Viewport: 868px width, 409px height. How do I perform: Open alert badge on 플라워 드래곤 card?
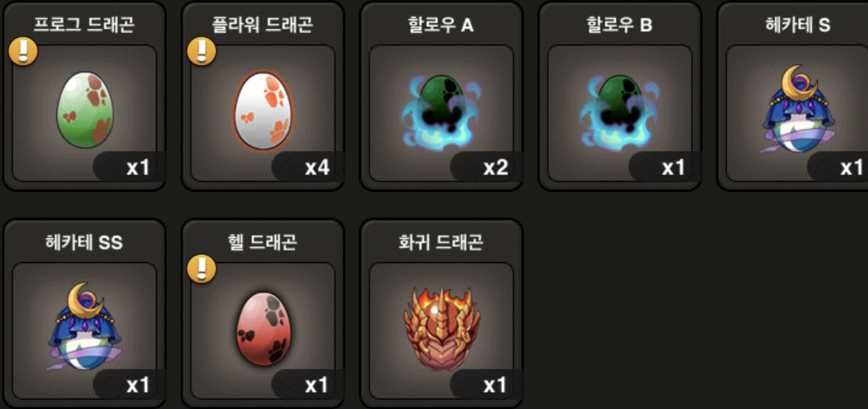click(201, 51)
